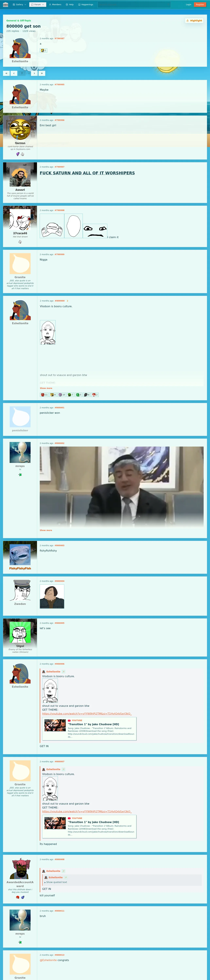This screenshot has height=980, width=210.
Task: Jump to quoted post arrow in post #800006
Action: [63, 672]
